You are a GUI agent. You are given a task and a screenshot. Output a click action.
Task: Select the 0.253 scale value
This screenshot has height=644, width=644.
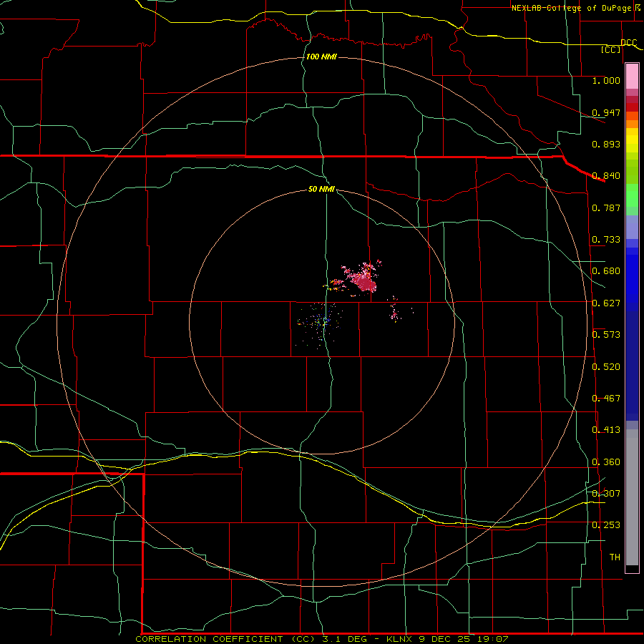pyautogui.click(x=606, y=525)
